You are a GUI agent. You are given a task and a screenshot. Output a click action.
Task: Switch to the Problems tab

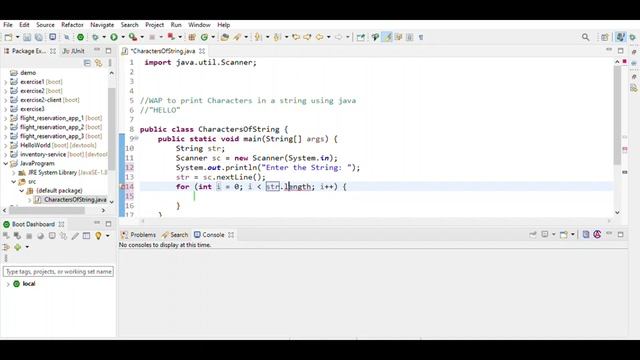139,235
